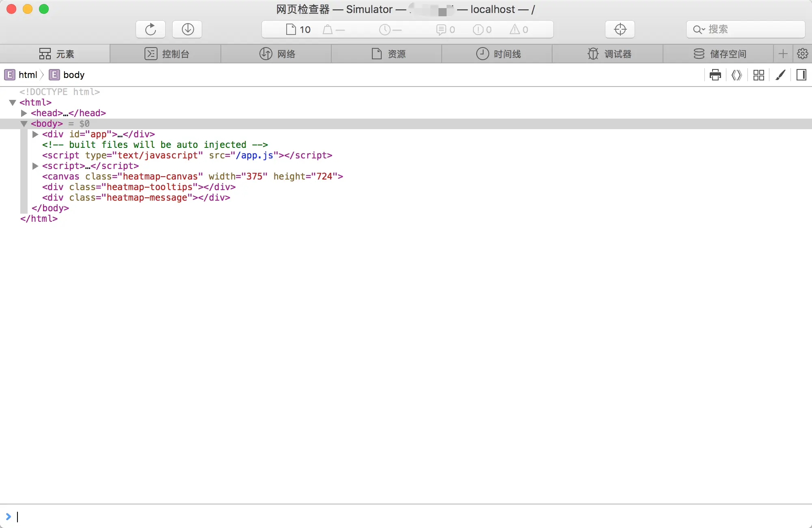Add a new tab with plus icon
Screen dimensions: 812x528
click(x=783, y=54)
